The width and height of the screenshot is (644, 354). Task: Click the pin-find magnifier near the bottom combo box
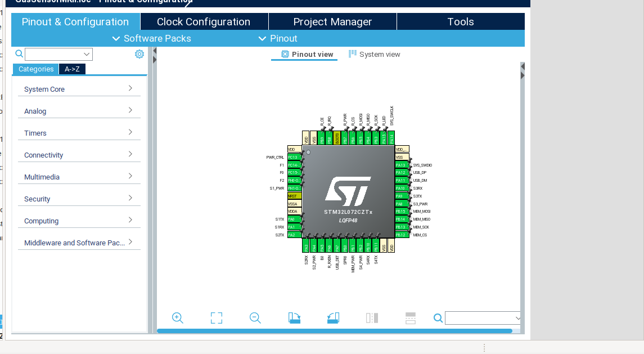click(x=438, y=318)
